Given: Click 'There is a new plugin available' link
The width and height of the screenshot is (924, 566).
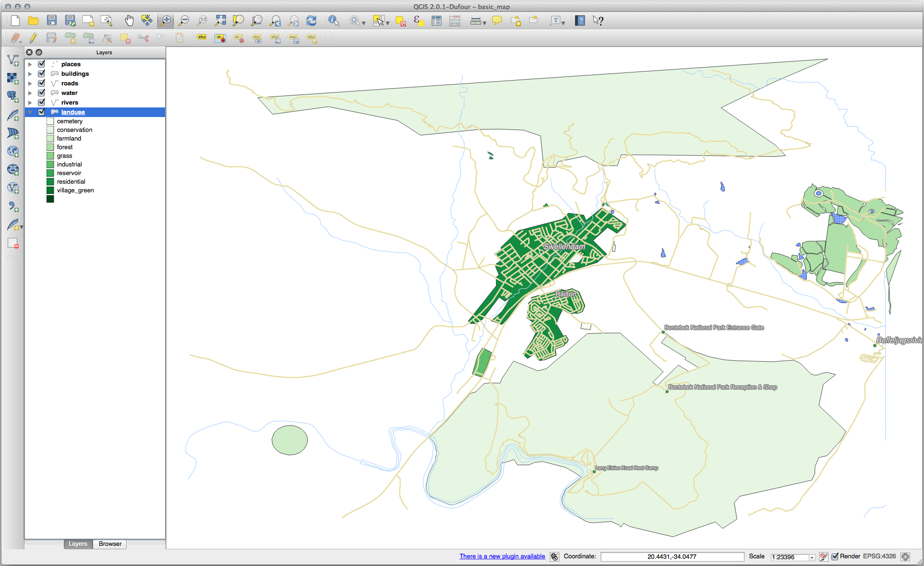Looking at the screenshot, I should coord(502,556).
